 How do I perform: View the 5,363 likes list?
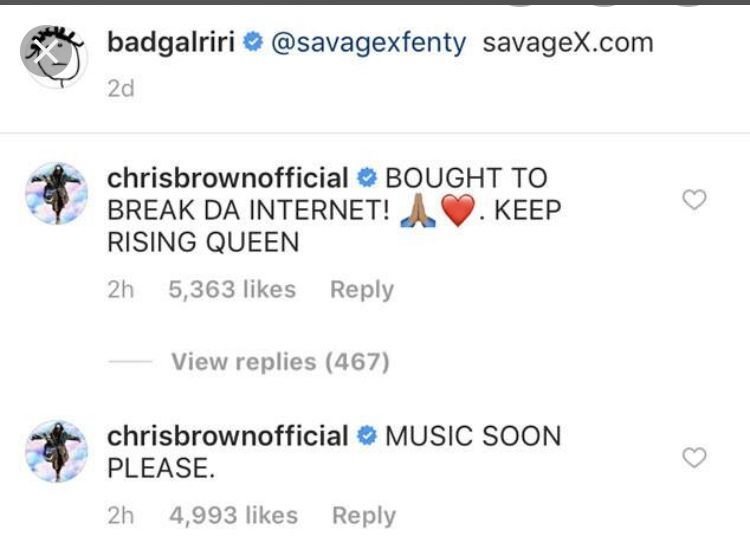232,289
